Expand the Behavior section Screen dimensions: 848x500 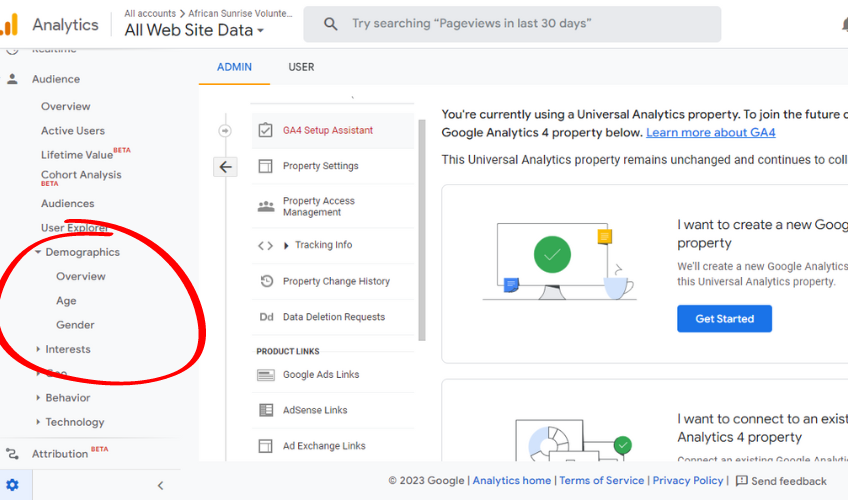38,398
